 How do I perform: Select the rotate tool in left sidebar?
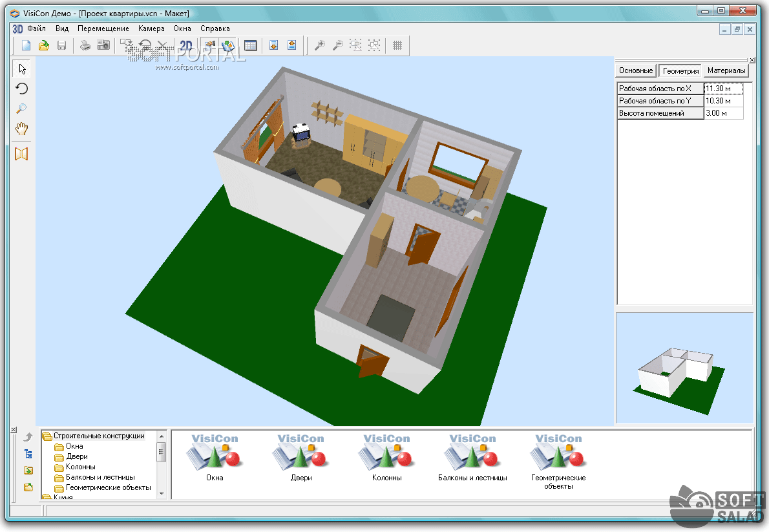pyautogui.click(x=22, y=89)
